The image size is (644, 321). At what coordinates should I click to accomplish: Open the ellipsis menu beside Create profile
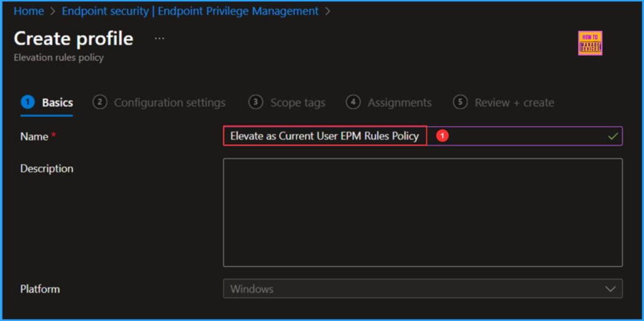coord(159,38)
